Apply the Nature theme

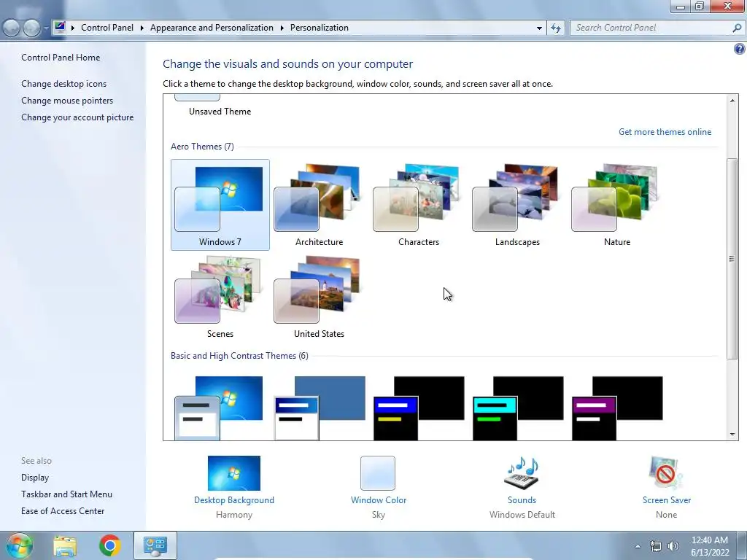coord(617,205)
